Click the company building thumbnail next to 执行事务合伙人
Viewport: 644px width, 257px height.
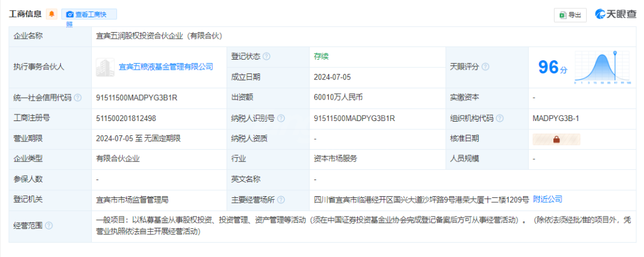click(105, 67)
